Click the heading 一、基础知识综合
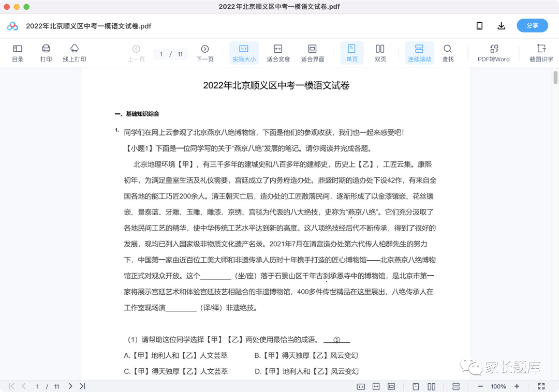The width and height of the screenshot is (559, 392). 137,114
